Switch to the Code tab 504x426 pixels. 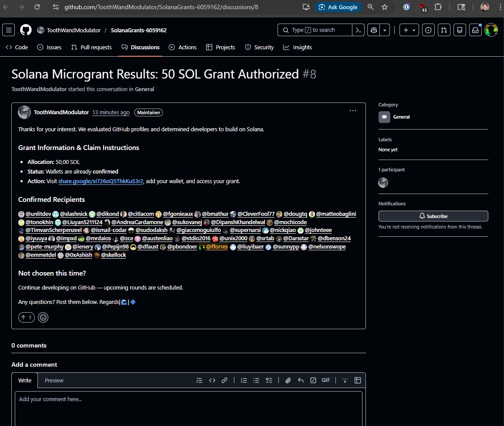point(17,47)
